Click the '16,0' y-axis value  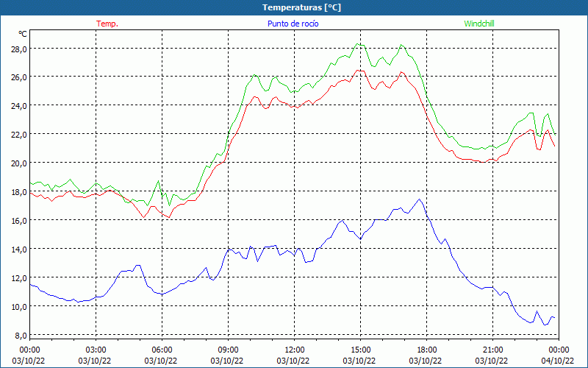click(19, 220)
